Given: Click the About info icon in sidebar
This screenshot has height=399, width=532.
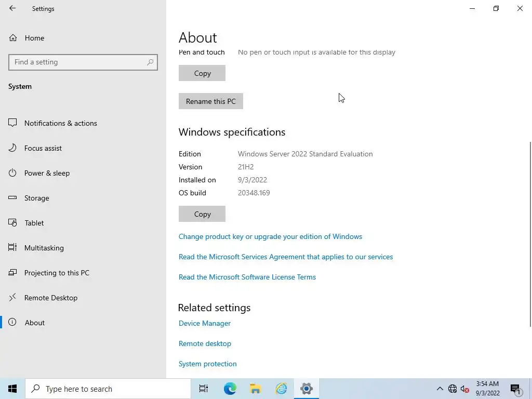Looking at the screenshot, I should click(12, 322).
